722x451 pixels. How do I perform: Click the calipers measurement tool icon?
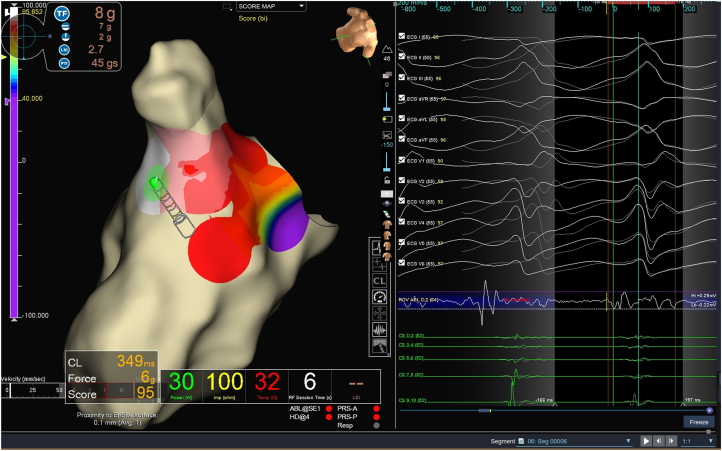(x=379, y=264)
